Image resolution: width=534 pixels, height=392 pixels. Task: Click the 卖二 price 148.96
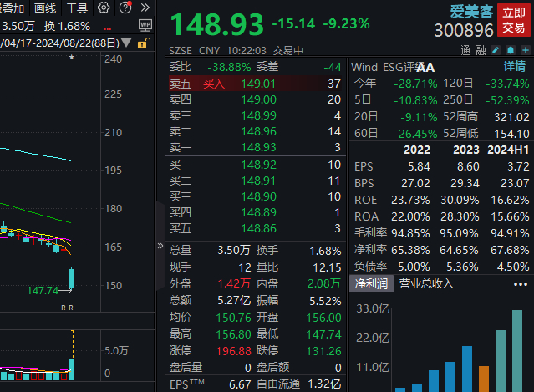pyautogui.click(x=258, y=131)
